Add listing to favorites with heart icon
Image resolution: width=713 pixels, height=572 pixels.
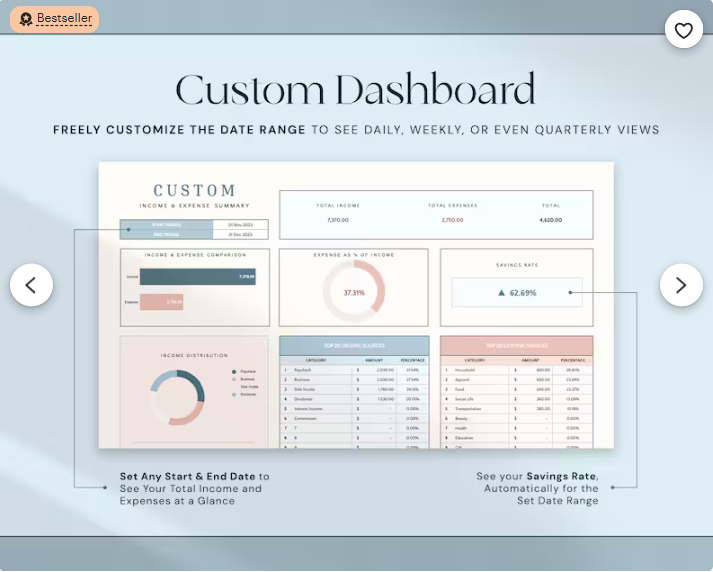tap(683, 30)
